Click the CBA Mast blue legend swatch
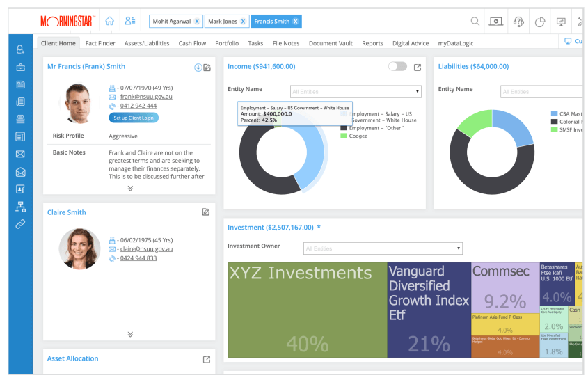The height and width of the screenshot is (380, 588). (554, 113)
